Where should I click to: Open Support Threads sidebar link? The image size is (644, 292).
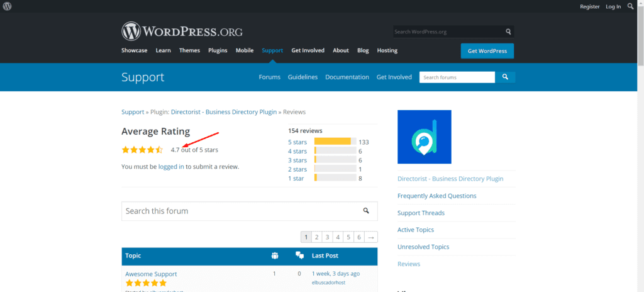click(421, 213)
